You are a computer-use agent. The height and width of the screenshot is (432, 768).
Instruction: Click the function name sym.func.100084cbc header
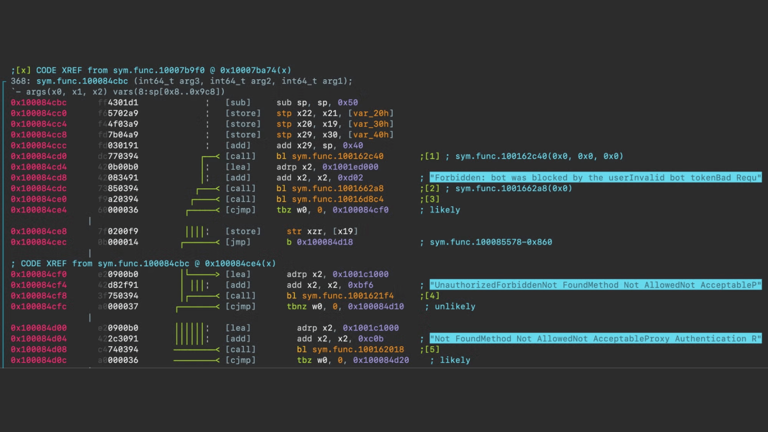(82, 81)
